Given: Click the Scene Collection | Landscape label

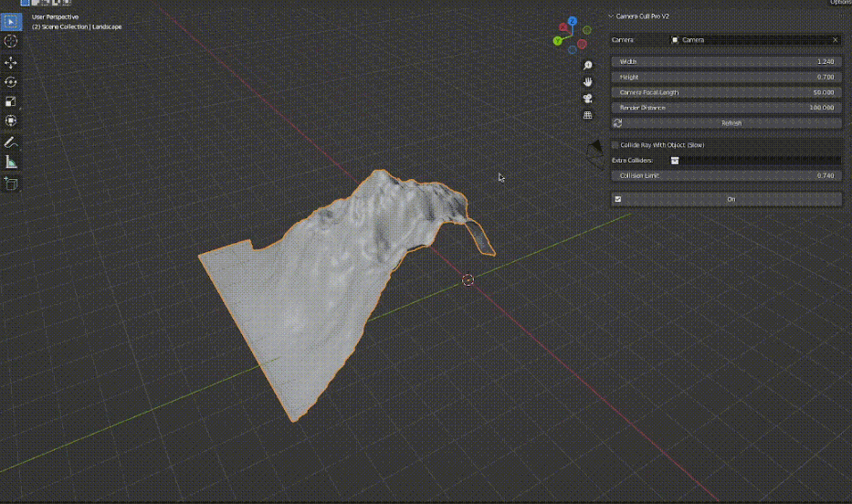Looking at the screenshot, I should (77, 26).
